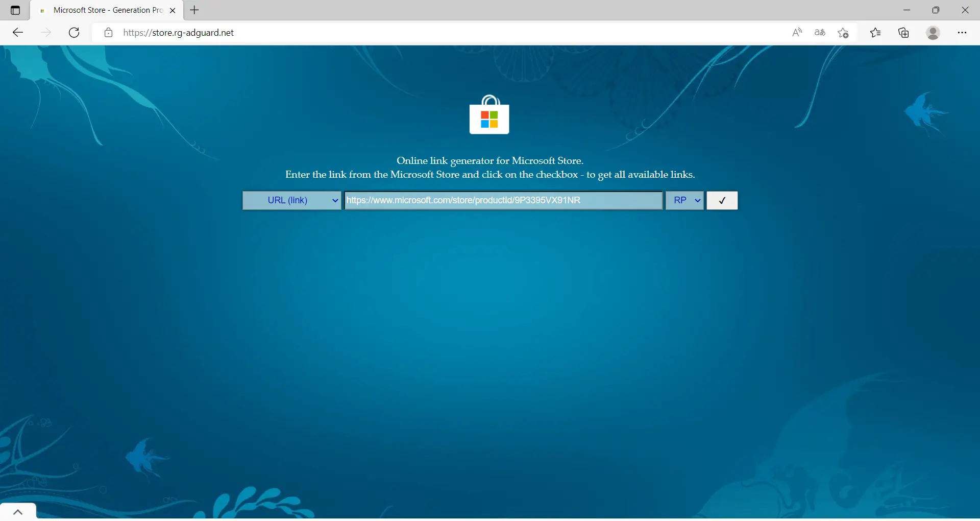Open the Collections panel
This screenshot has height=521, width=980.
[x=904, y=33]
